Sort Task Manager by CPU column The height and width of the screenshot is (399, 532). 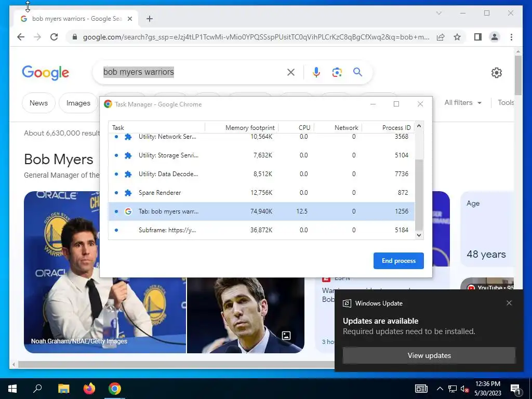[296, 128]
